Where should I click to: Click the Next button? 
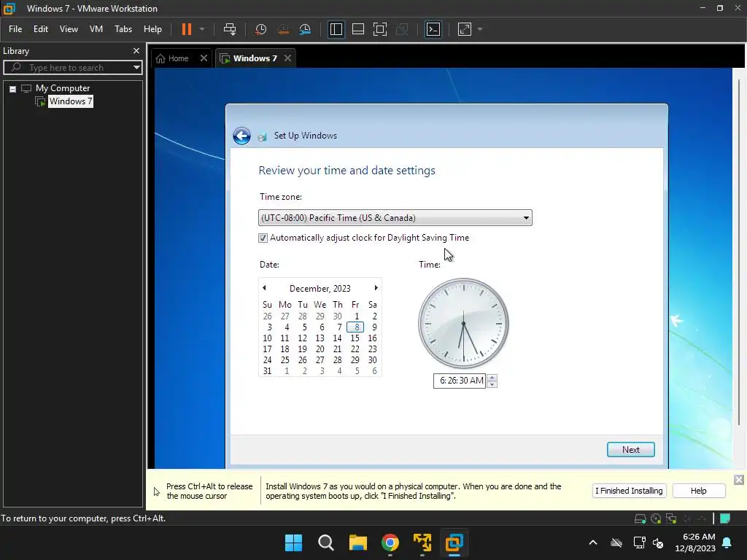(630, 449)
